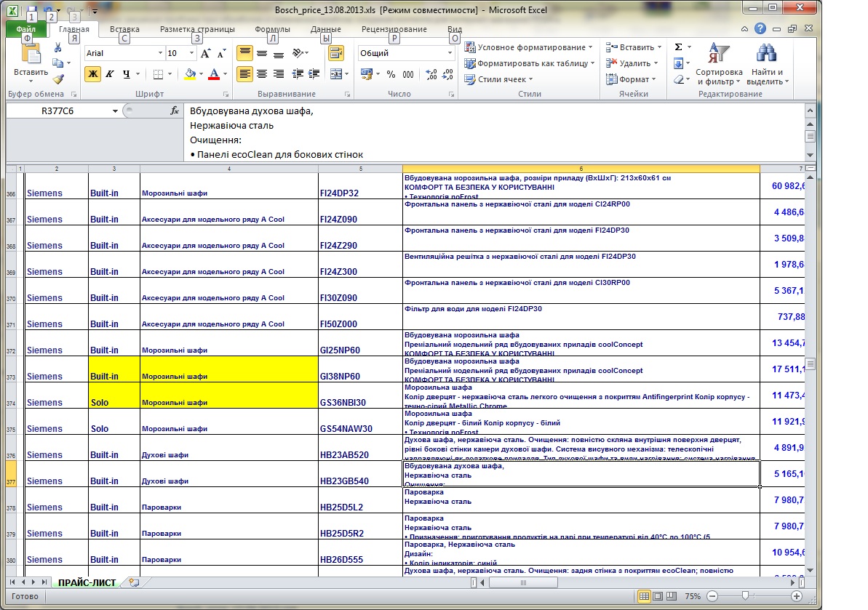Click the Help question mark icon

(760, 29)
